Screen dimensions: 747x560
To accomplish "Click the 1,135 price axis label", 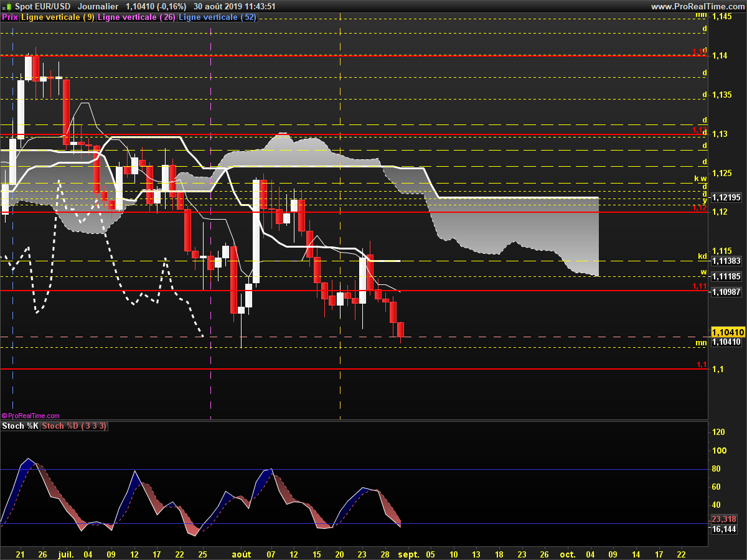I will tap(721, 95).
